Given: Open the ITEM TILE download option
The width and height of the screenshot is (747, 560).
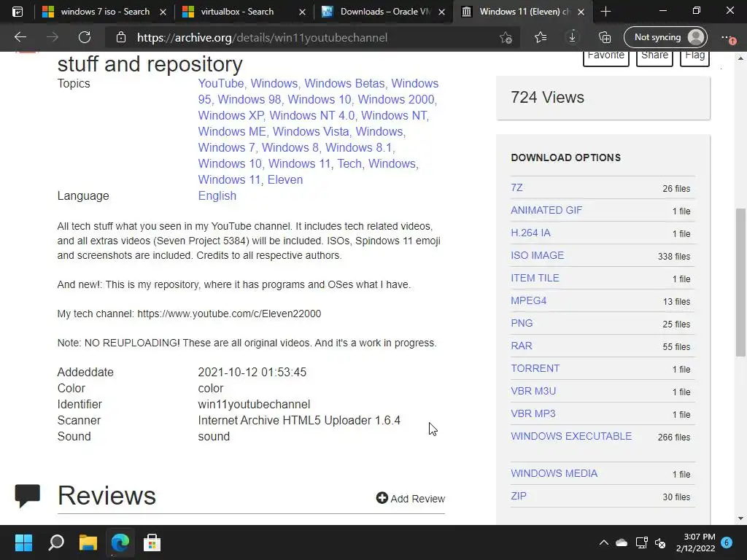Looking at the screenshot, I should [535, 278].
